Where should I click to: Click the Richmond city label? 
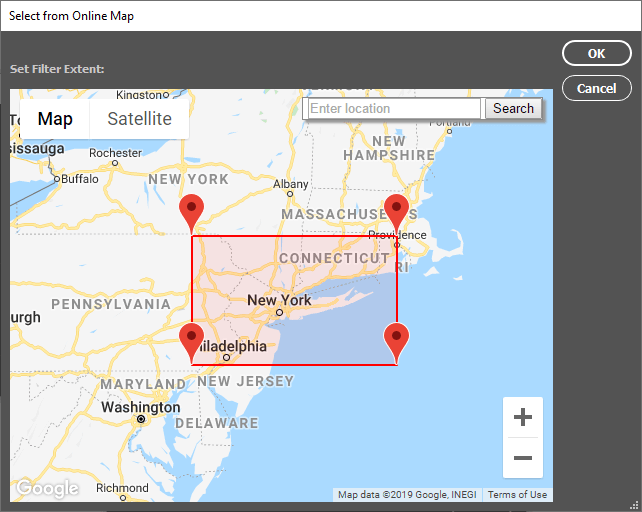[x=122, y=488]
